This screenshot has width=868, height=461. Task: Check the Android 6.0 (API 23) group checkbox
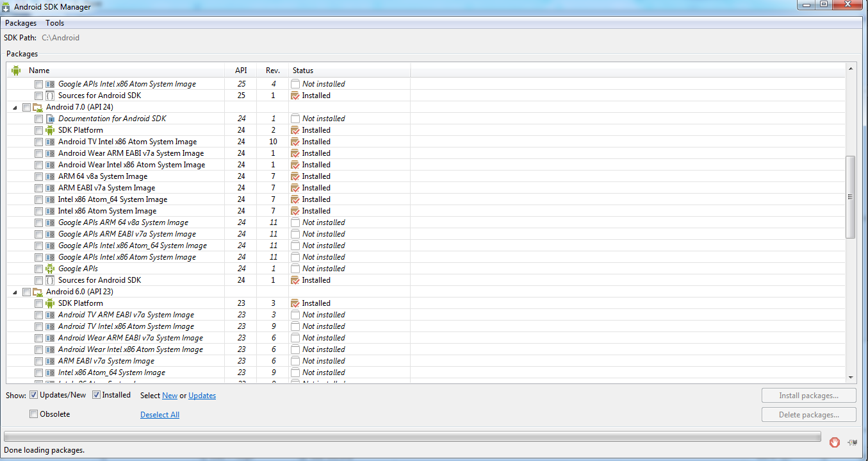pyautogui.click(x=26, y=292)
